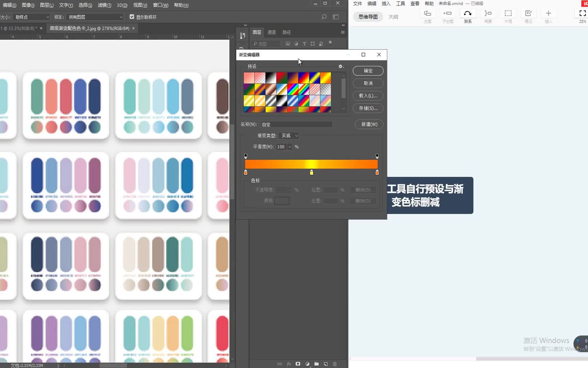Filter layers by smart object icon
588x368 pixels.
tap(321, 44)
